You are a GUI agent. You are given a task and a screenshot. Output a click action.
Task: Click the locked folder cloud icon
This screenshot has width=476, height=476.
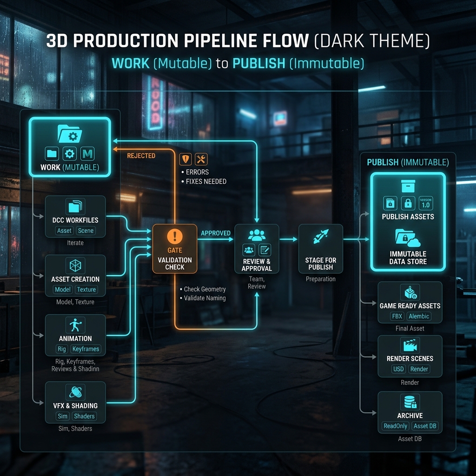408,238
